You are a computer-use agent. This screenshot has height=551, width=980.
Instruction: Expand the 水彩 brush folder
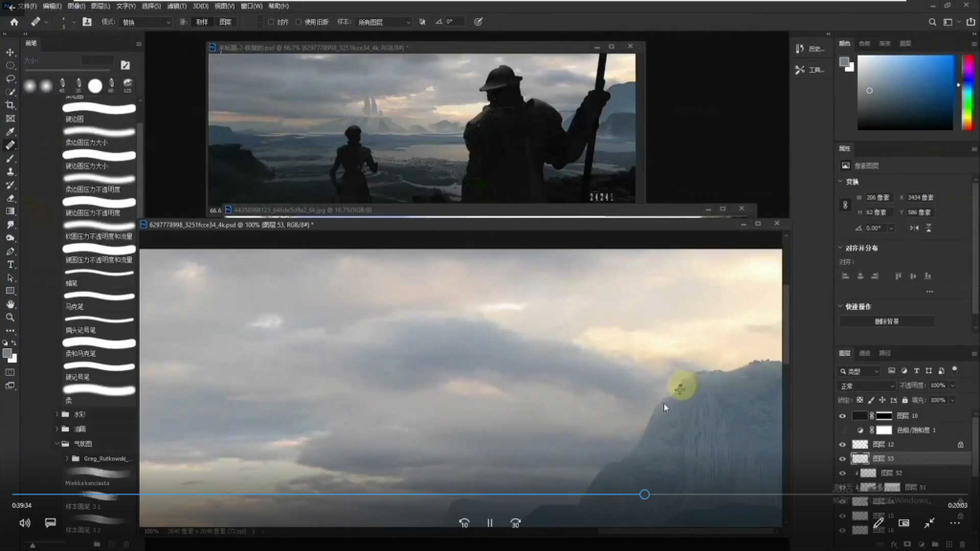point(56,415)
